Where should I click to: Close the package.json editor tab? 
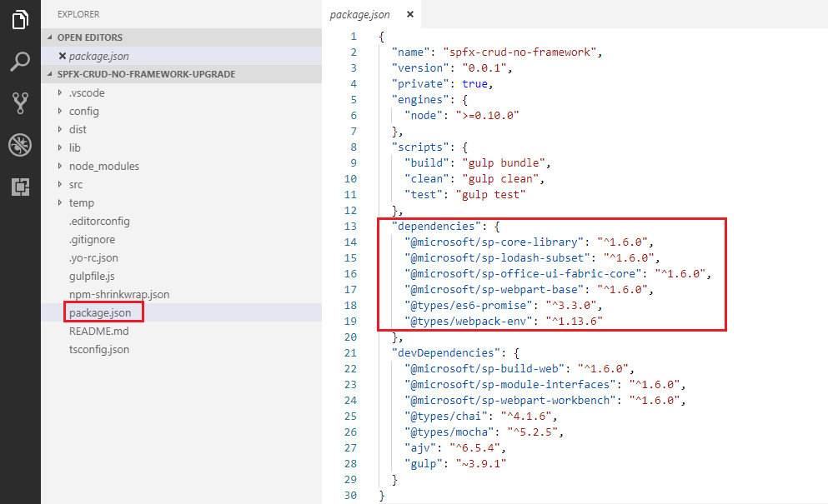point(409,14)
